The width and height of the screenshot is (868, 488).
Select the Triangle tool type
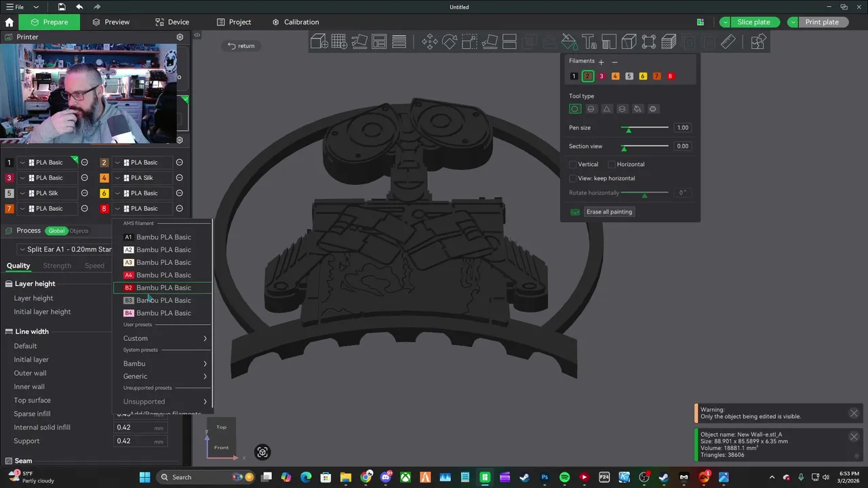[606, 109]
